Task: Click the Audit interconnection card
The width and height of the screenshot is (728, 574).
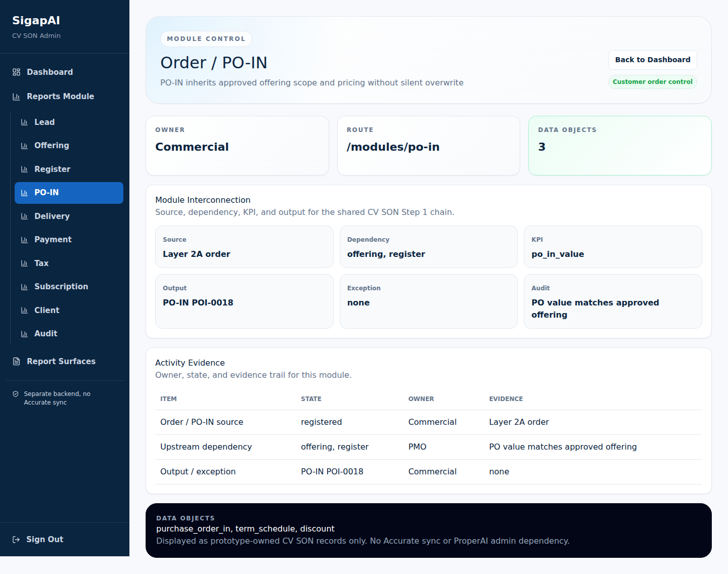Action: coord(613,301)
